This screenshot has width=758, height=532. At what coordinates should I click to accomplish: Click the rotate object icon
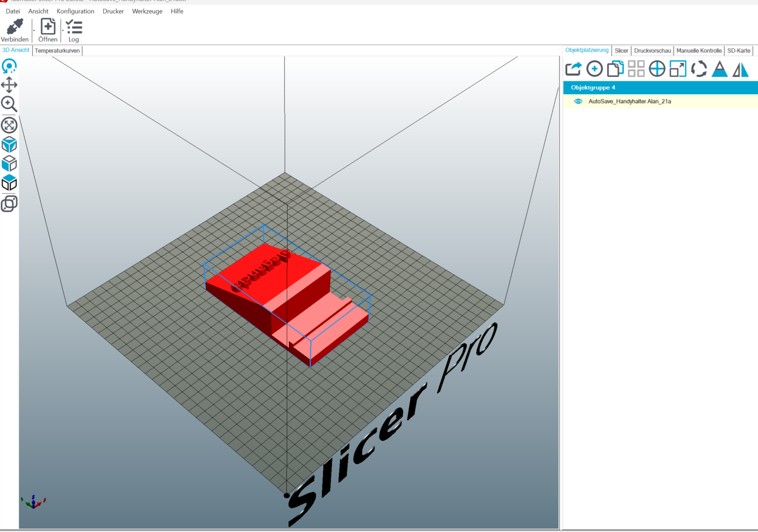click(x=699, y=69)
